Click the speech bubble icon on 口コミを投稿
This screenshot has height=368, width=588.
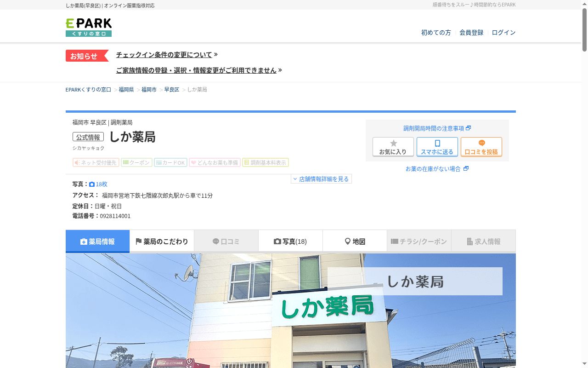(481, 143)
